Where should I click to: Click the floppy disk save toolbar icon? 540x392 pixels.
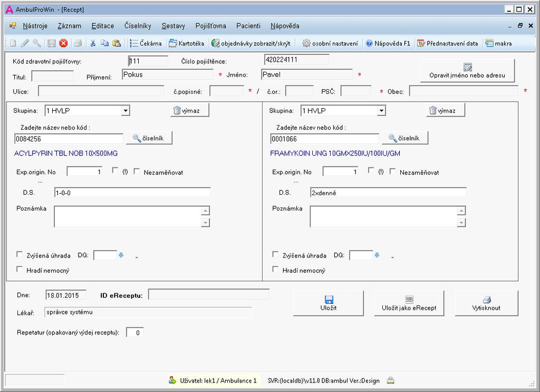coord(52,43)
